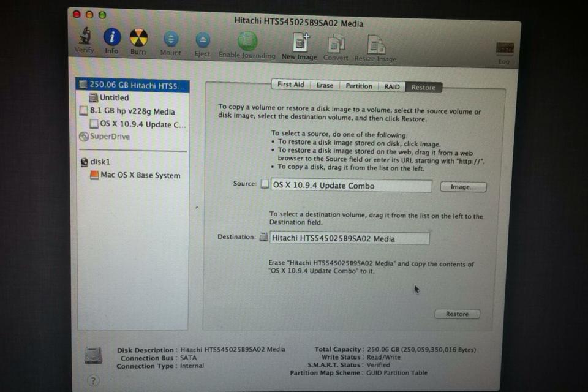Click the sidebar splitter handle

pos(197,207)
